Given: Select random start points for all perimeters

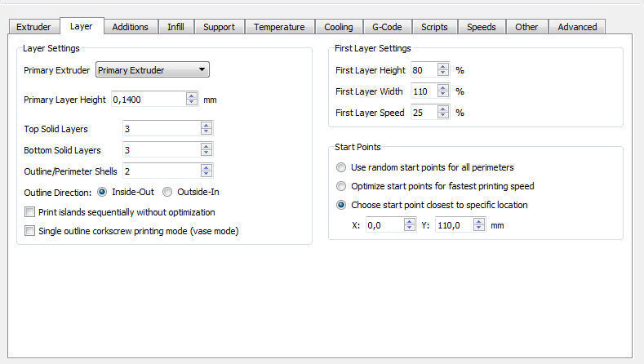Looking at the screenshot, I should tap(341, 167).
